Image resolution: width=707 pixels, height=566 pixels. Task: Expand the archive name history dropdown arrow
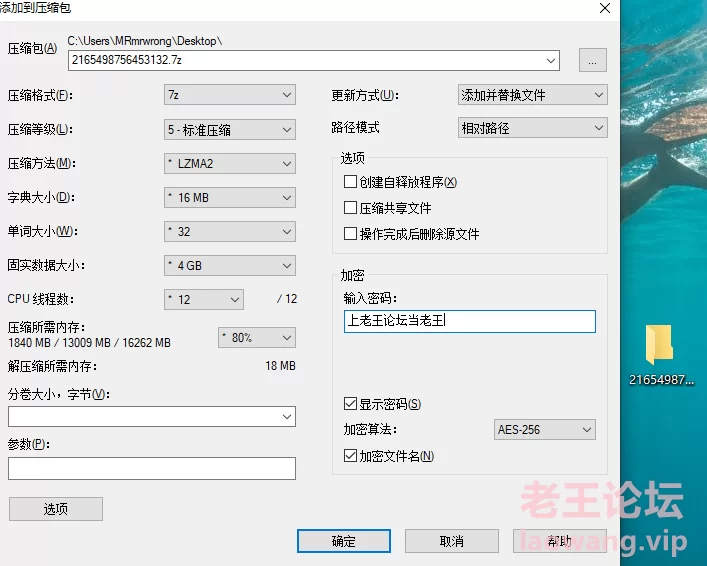click(551, 60)
